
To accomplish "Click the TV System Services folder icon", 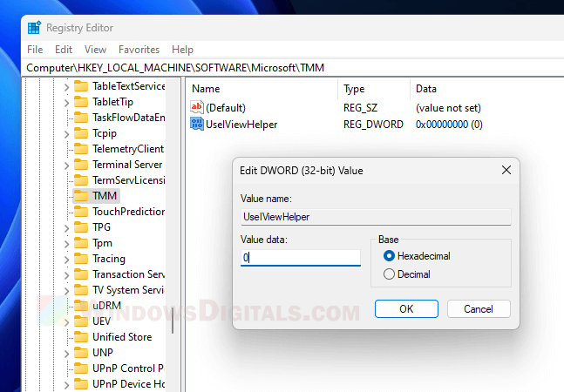I will coord(81,290).
